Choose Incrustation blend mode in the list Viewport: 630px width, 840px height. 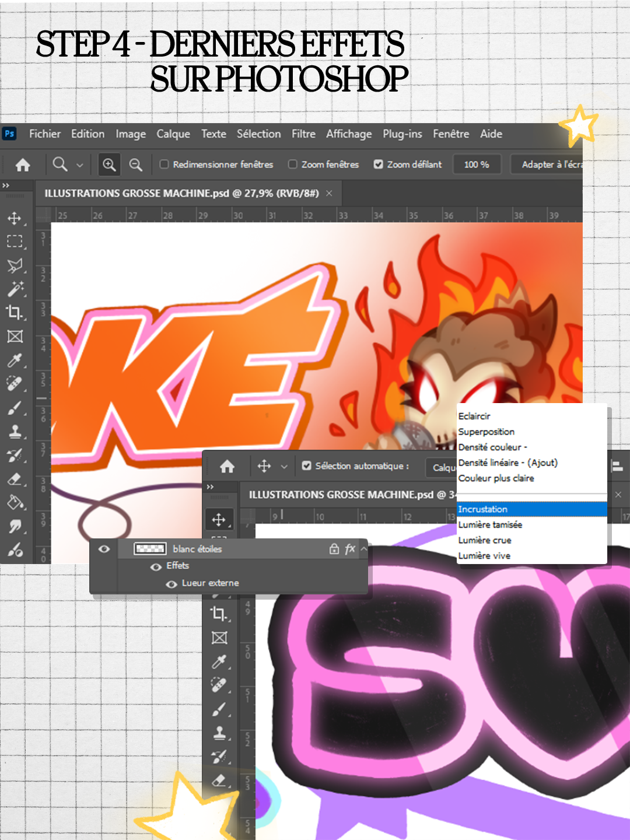pos(532,509)
